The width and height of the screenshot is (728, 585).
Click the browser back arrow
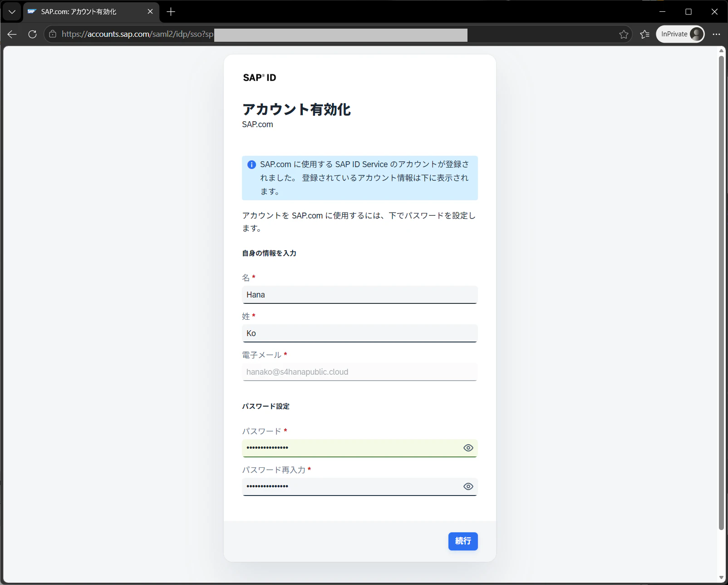pos(12,34)
